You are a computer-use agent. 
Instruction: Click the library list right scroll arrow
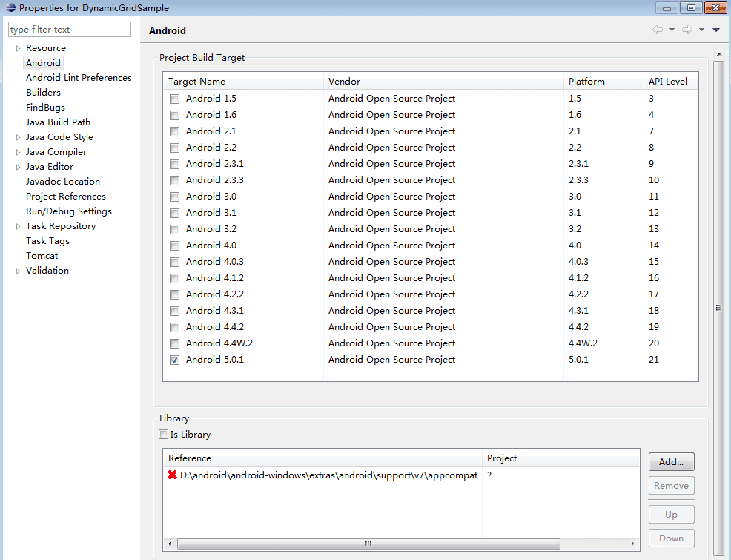[x=632, y=544]
